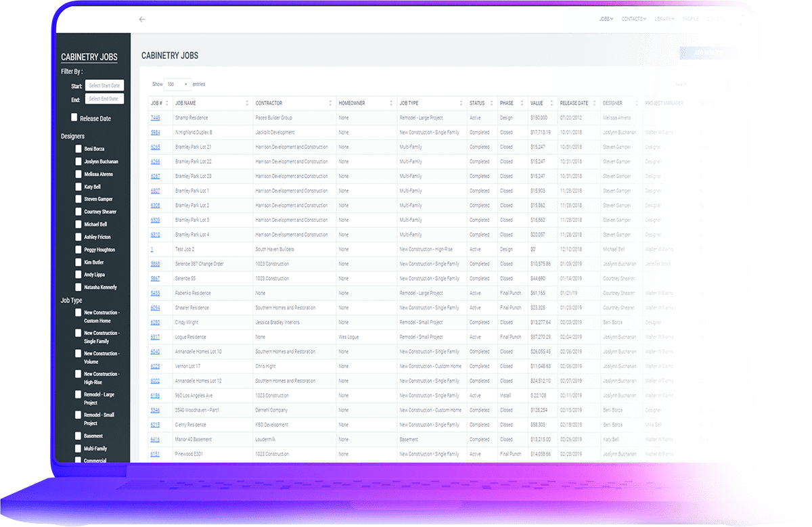Check the Michael Bell designer filter
The image size is (812, 527).
pos(78,224)
